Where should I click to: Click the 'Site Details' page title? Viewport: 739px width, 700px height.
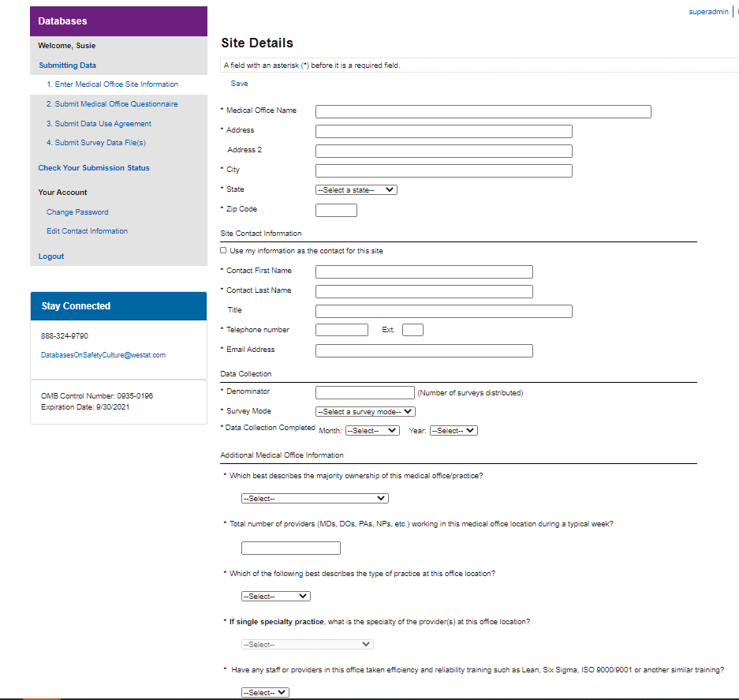257,43
